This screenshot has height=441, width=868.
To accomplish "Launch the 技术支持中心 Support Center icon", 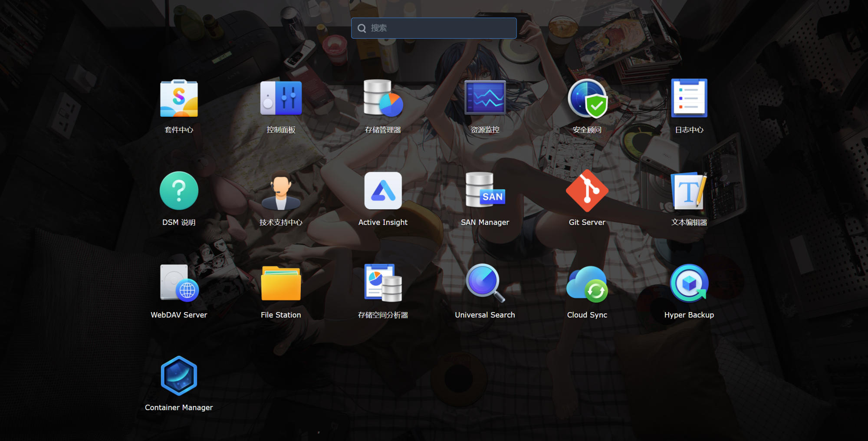I will click(x=281, y=191).
